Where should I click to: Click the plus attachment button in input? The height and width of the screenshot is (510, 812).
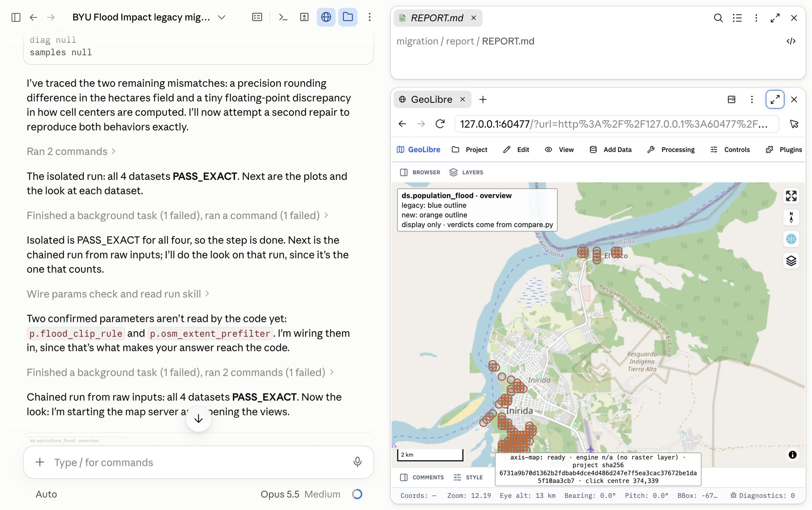click(x=40, y=462)
